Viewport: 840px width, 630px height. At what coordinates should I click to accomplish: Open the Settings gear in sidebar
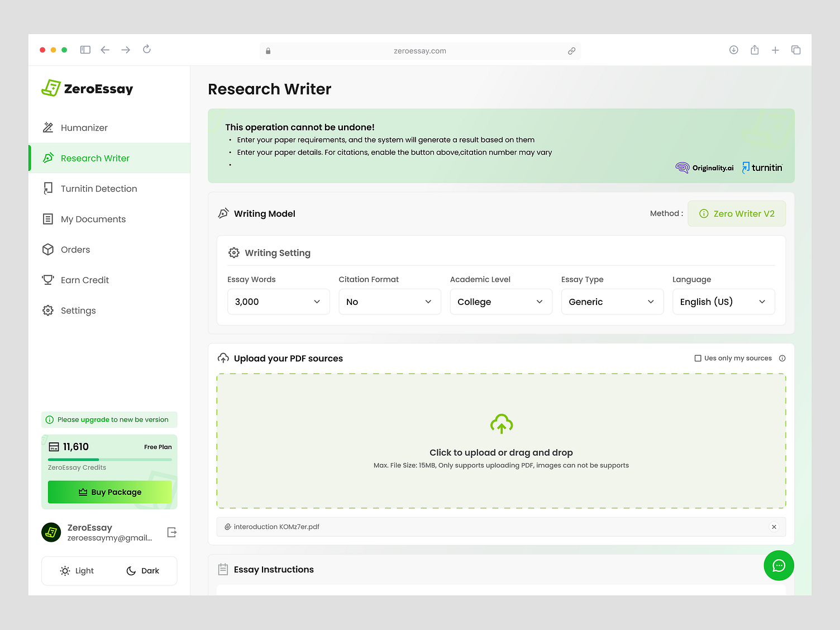click(49, 311)
